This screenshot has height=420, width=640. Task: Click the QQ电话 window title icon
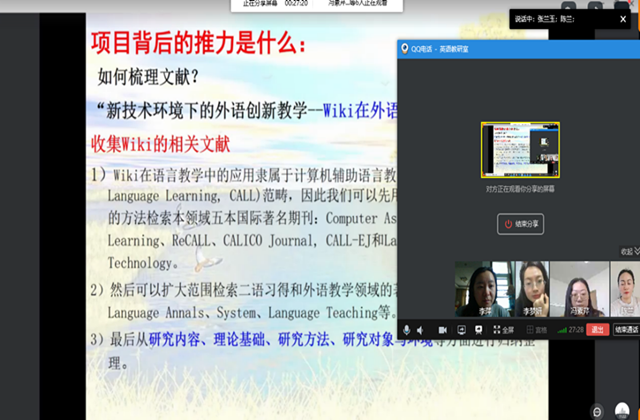point(404,48)
